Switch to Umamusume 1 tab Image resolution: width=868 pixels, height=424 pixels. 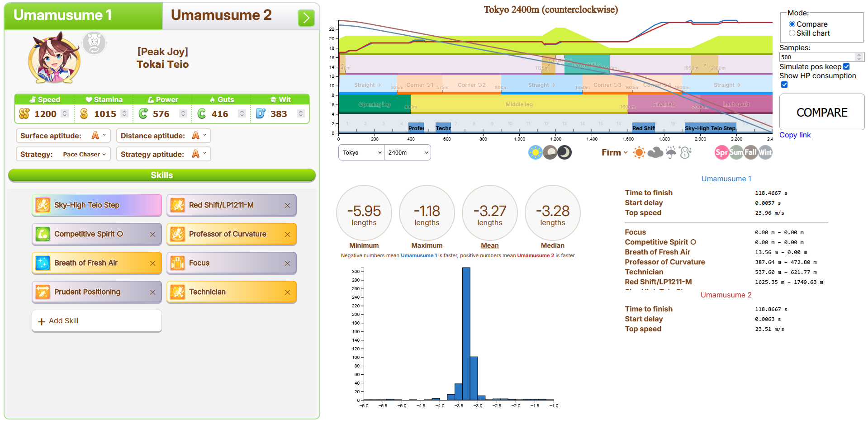click(x=83, y=16)
